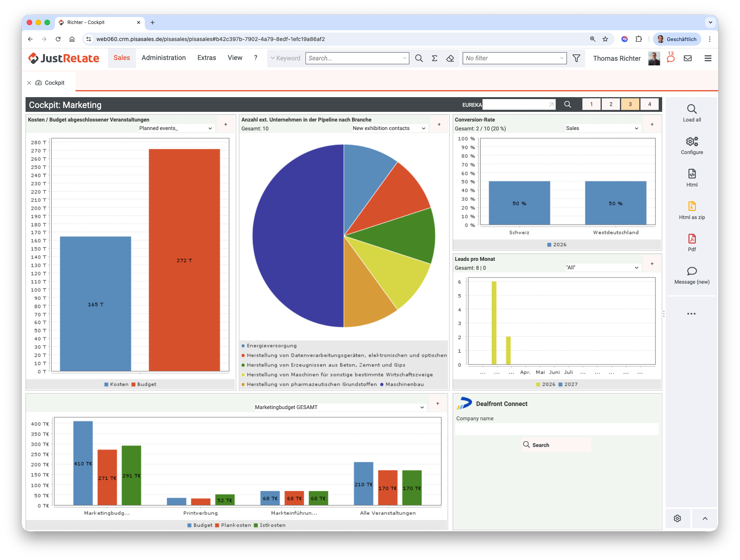This screenshot has width=740, height=560.
Task: Click the EUREKA search magnifier icon
Action: 568,104
